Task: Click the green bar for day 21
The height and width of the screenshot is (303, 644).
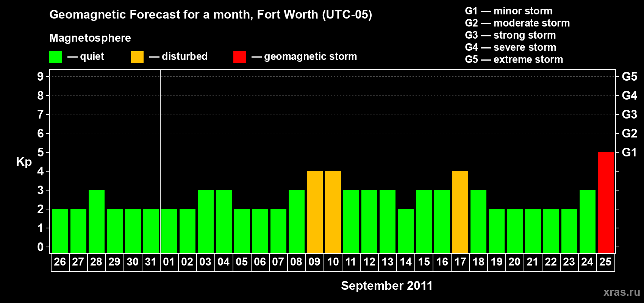Action: pyautogui.click(x=533, y=231)
